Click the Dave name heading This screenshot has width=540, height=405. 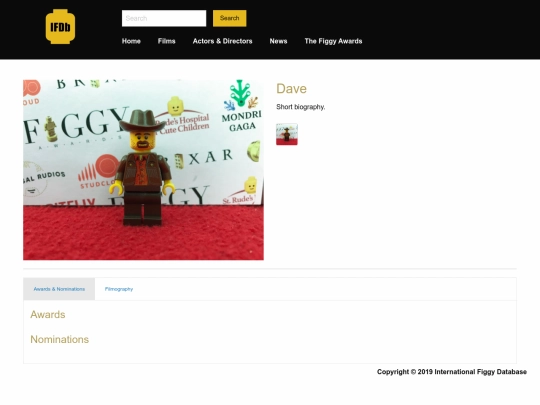(291, 89)
